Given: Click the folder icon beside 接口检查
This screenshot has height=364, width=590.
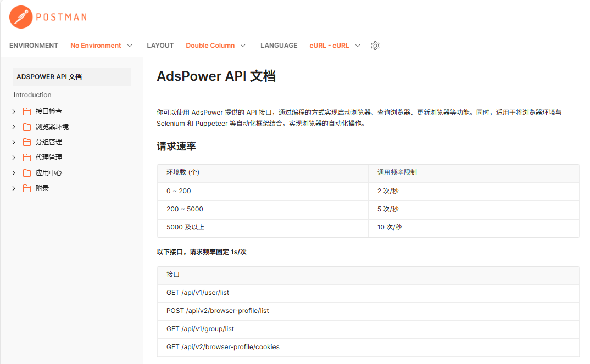Looking at the screenshot, I should click(x=27, y=111).
